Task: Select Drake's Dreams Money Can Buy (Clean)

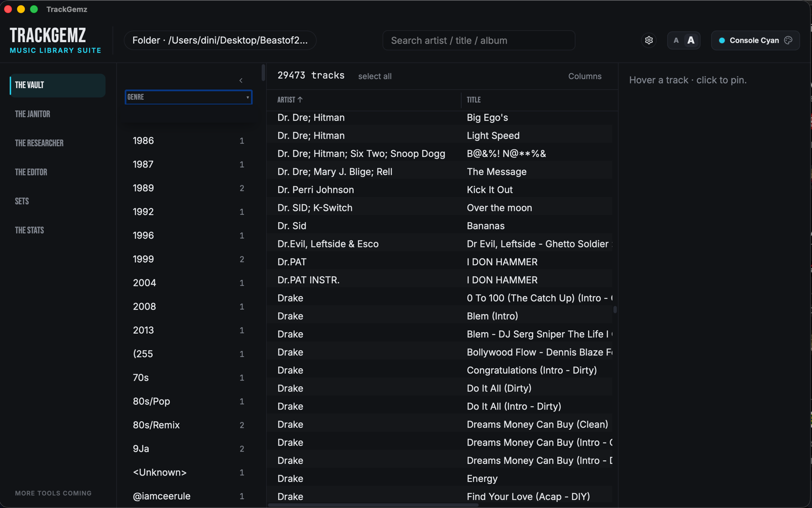Action: point(439,424)
